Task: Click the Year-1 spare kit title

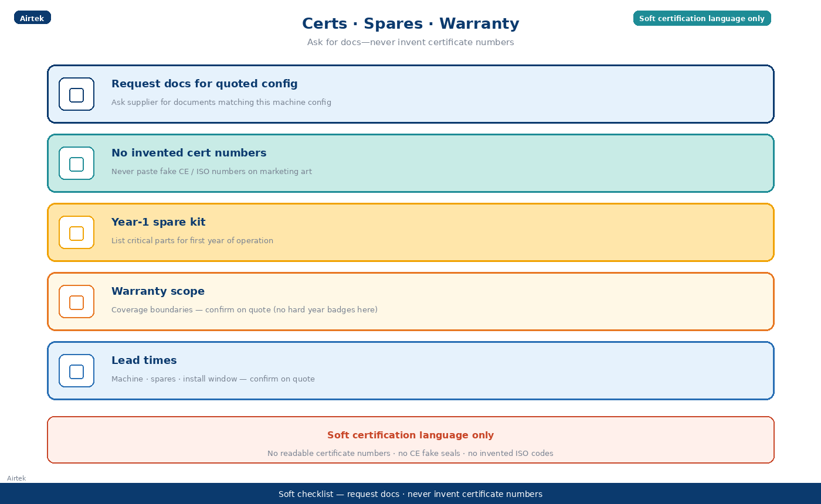Action: [x=158, y=222]
